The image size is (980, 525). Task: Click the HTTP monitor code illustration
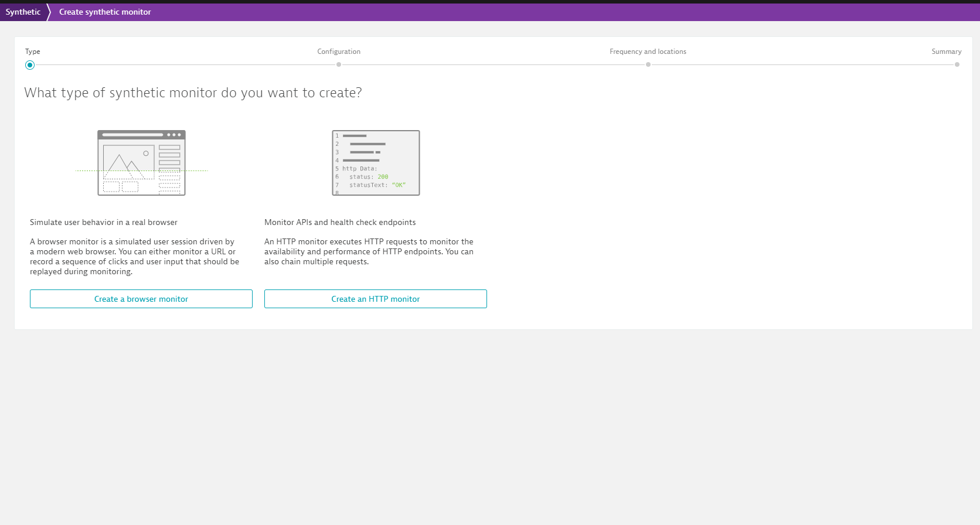click(x=376, y=163)
